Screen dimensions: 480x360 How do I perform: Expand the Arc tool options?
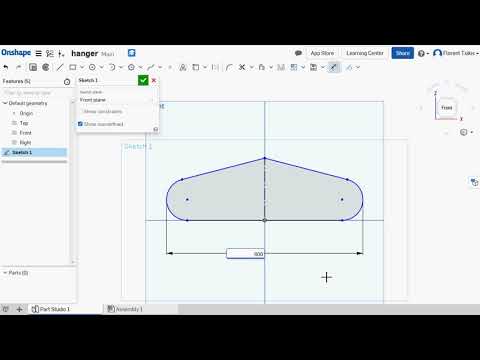[121, 67]
